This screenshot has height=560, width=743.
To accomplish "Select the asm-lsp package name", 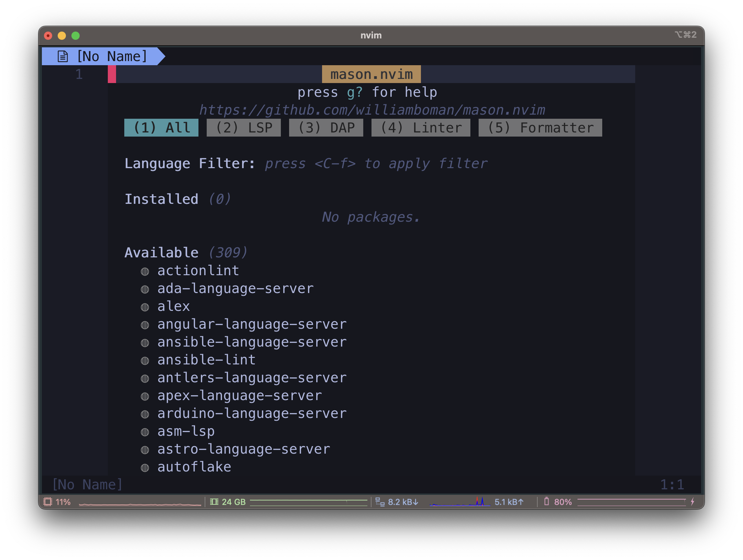I will (186, 431).
